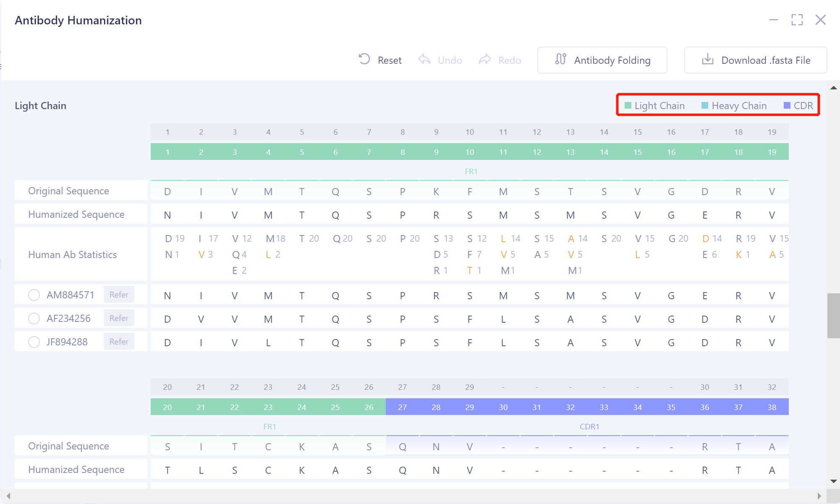Select the AF234256 radio button
The height and width of the screenshot is (504, 840).
coord(34,319)
